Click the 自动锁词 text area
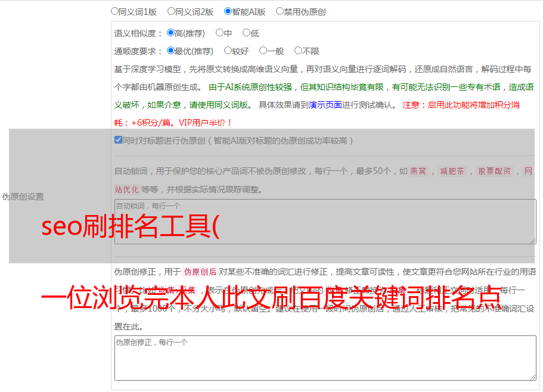543x392 pixels. [x=325, y=222]
